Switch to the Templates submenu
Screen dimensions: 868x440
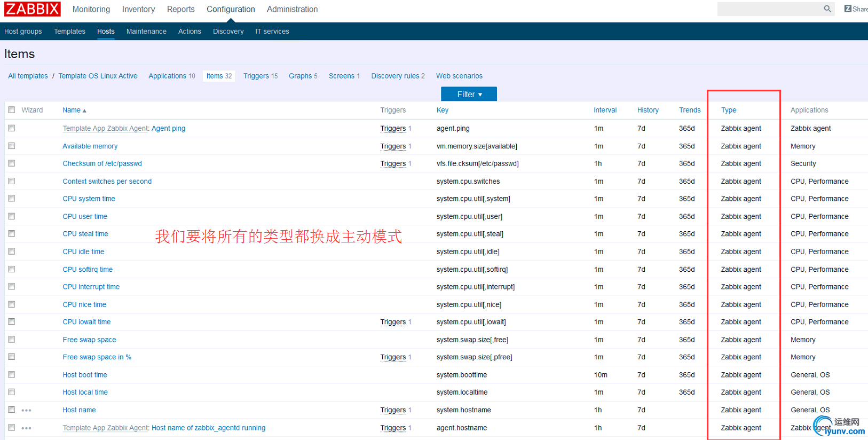coord(69,32)
